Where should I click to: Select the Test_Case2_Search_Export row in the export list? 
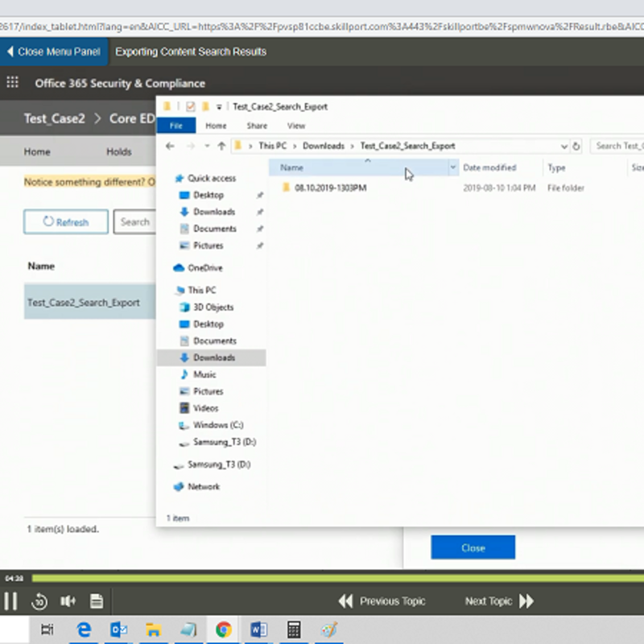coord(90,302)
